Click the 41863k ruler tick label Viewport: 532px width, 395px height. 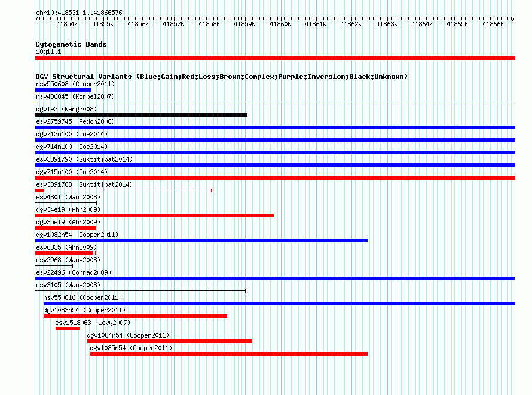(387, 24)
